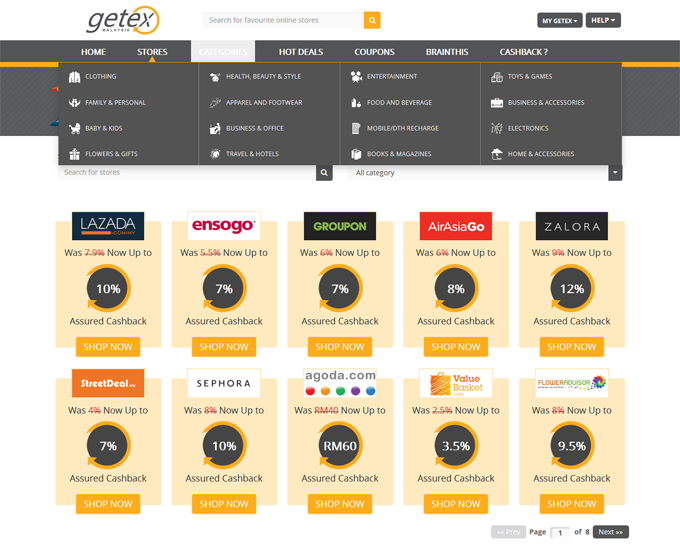This screenshot has height=547, width=680.
Task: Click the Apparel and Footwear icon
Action: click(x=215, y=103)
